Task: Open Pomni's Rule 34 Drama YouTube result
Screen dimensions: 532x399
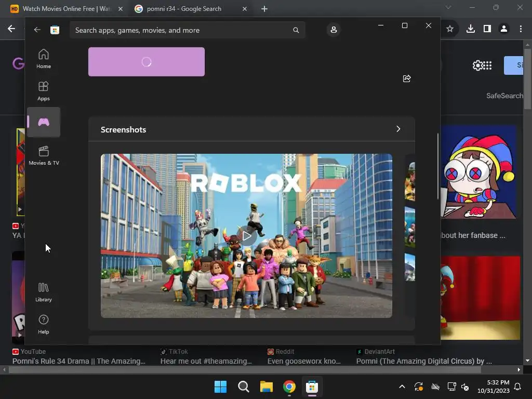Action: point(79,361)
